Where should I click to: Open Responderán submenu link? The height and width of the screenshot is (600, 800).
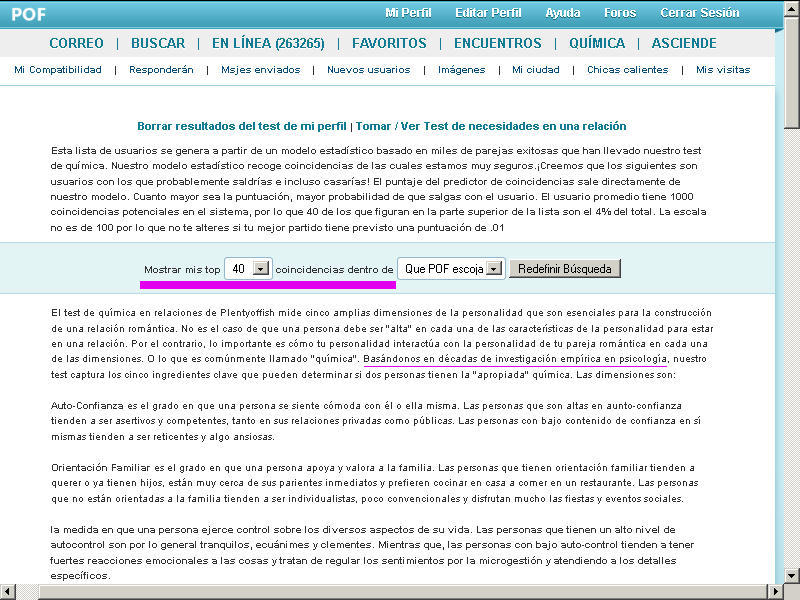[161, 70]
